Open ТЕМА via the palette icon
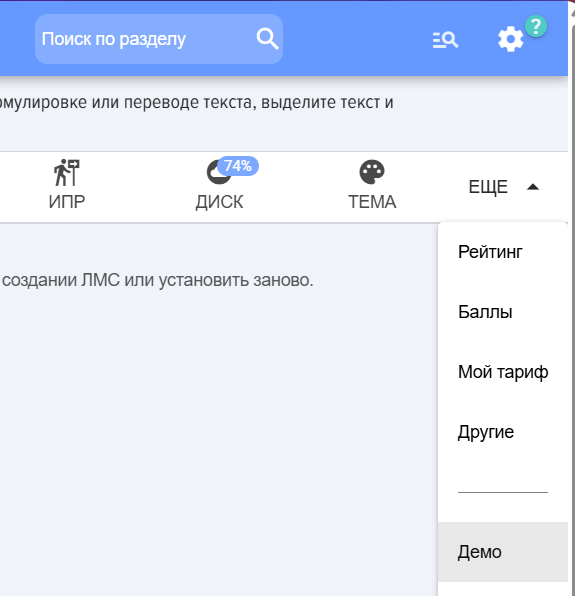Viewport: 575px width, 596px height. [x=372, y=172]
